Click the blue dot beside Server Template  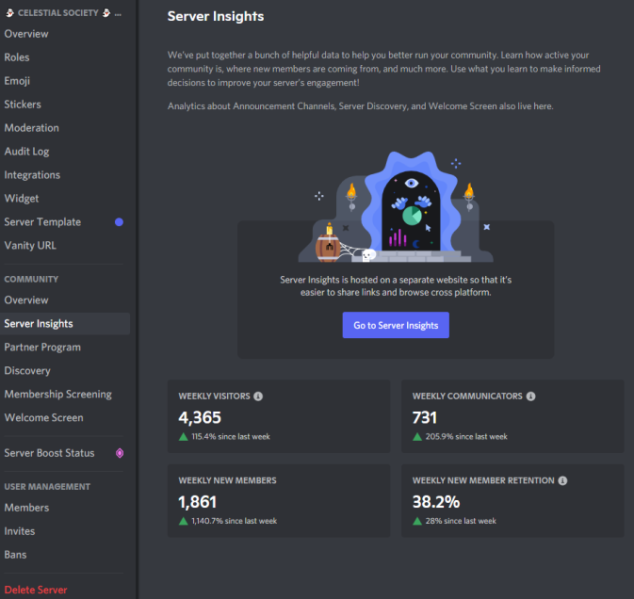pos(119,222)
